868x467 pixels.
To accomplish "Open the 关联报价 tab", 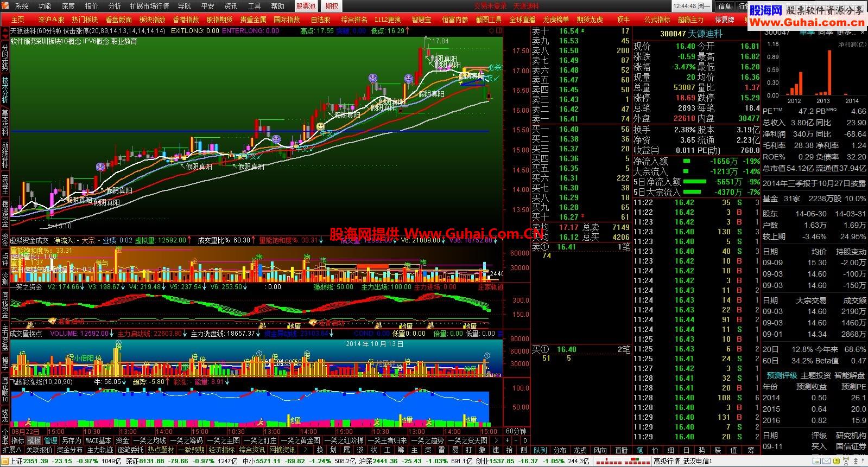I will [39, 450].
